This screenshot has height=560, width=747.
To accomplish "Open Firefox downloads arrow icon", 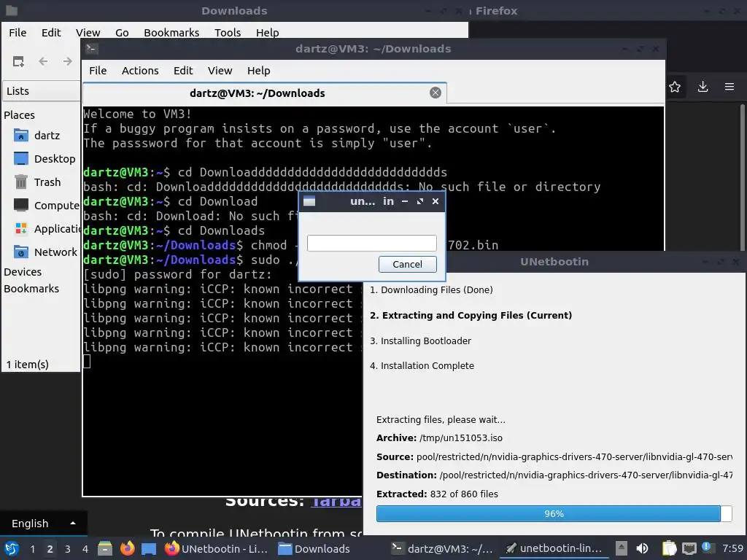I will 703,87.
